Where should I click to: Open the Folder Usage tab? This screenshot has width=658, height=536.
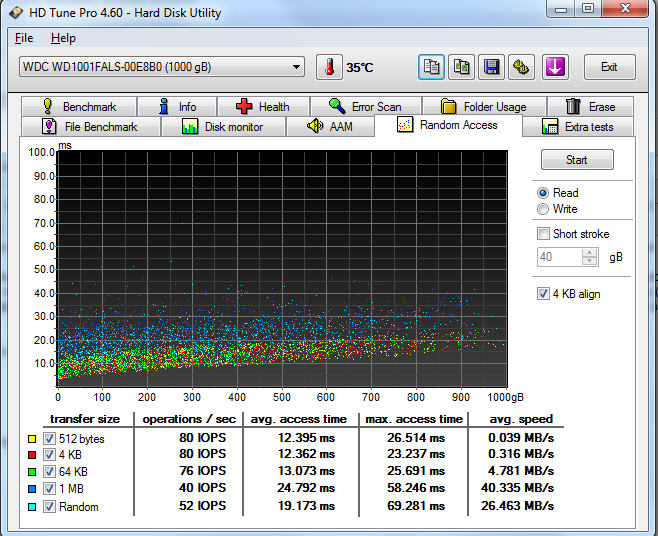[484, 106]
